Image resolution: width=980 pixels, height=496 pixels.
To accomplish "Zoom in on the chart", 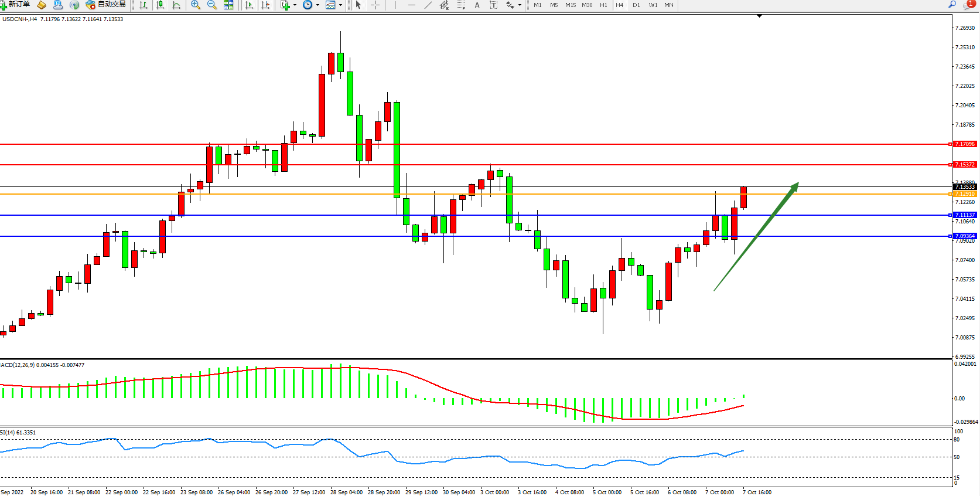I will [196, 5].
